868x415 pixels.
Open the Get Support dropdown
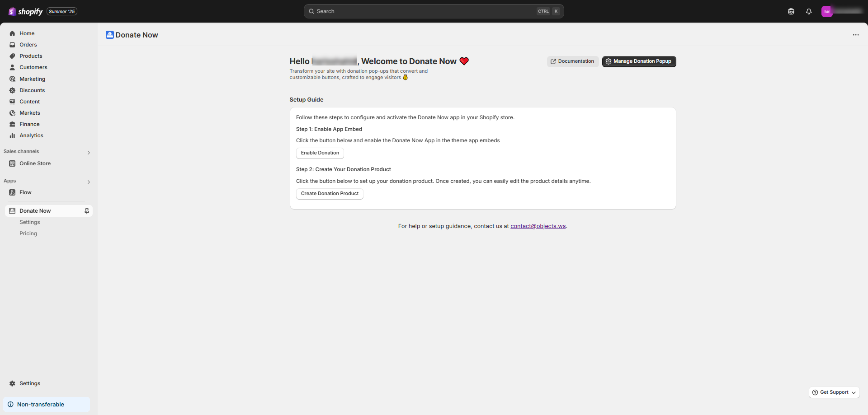[834, 392]
